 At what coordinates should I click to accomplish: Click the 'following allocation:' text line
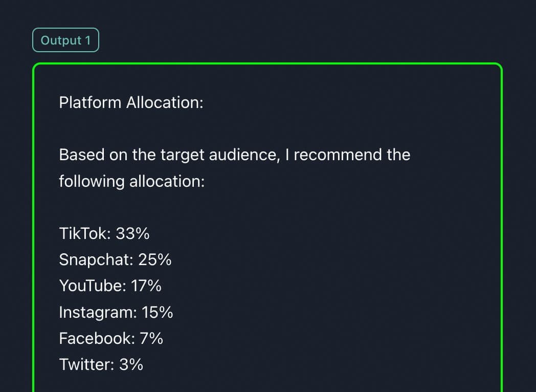click(x=131, y=181)
